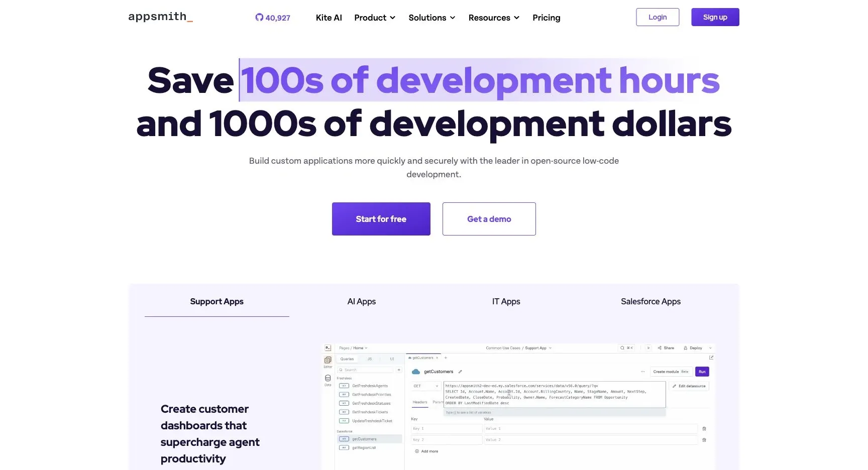
Task: Click the pencil icon next to getCustomers title
Action: pyautogui.click(x=460, y=372)
